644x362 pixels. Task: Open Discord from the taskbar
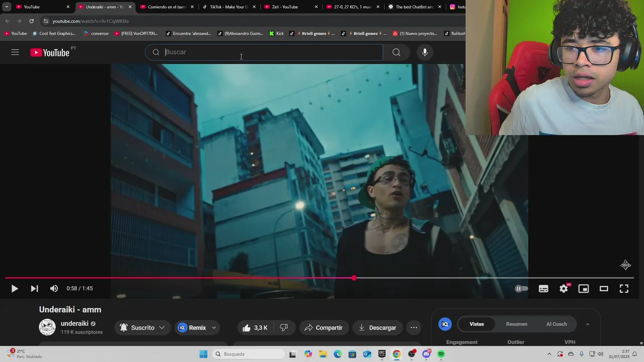pos(427,354)
